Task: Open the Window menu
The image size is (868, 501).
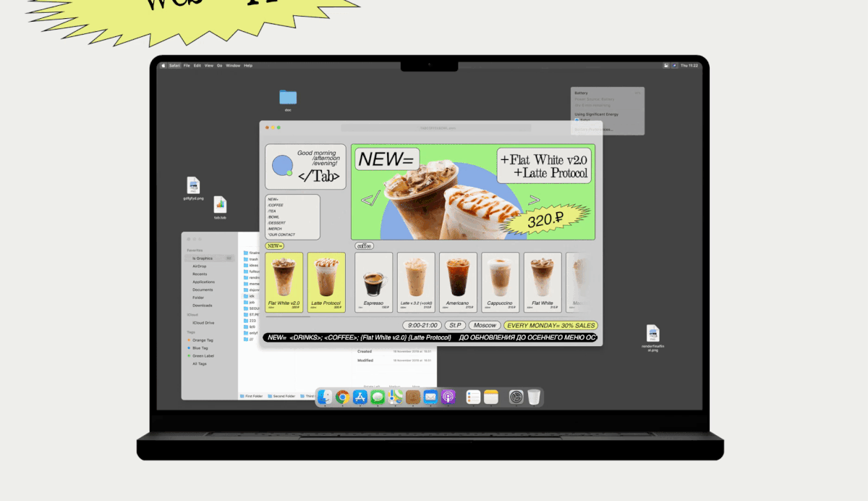Action: pos(233,65)
